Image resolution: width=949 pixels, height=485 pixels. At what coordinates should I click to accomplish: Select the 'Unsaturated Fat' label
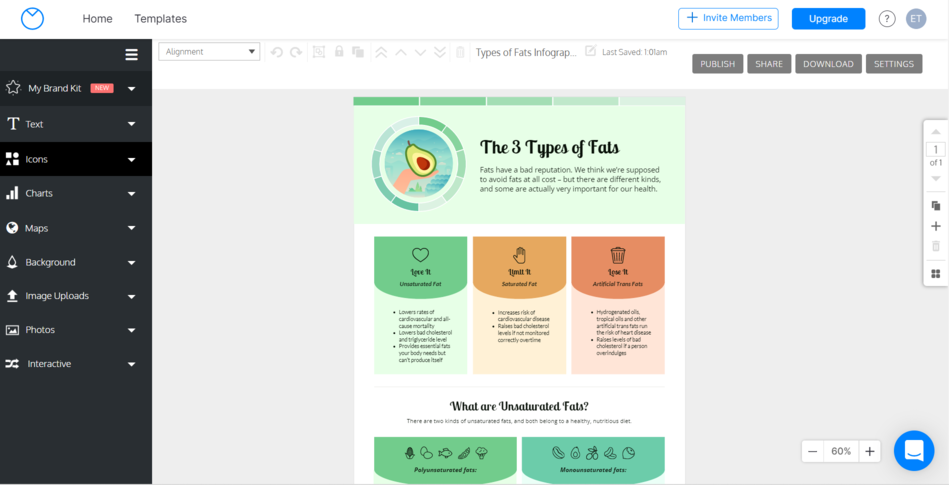click(x=420, y=283)
